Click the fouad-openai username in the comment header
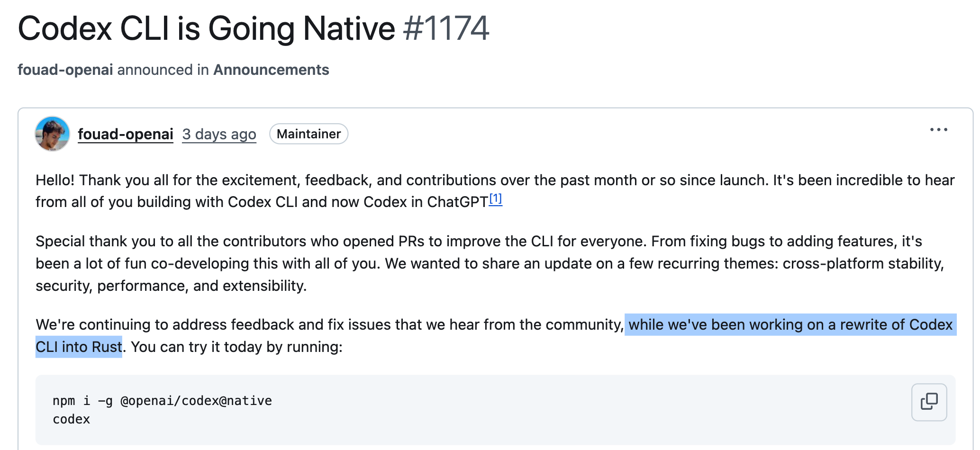Screen dimensions: 980x450 tap(125, 134)
